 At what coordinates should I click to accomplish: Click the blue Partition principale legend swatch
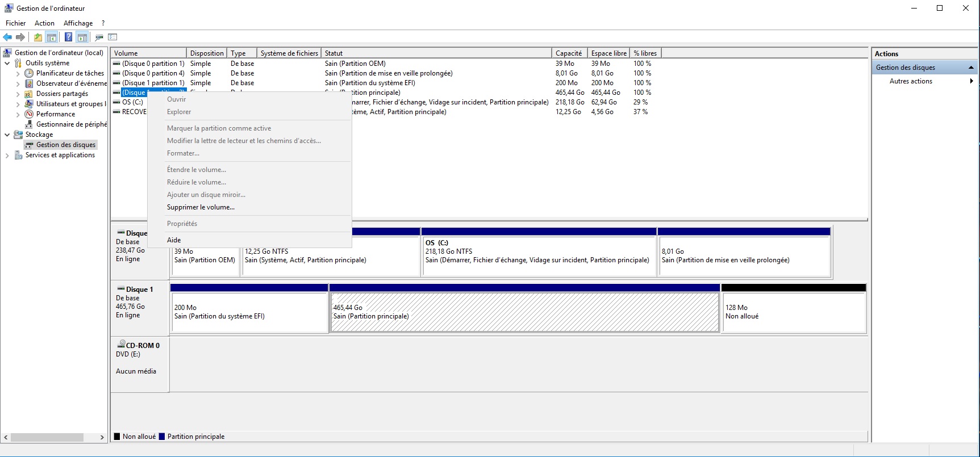(162, 437)
